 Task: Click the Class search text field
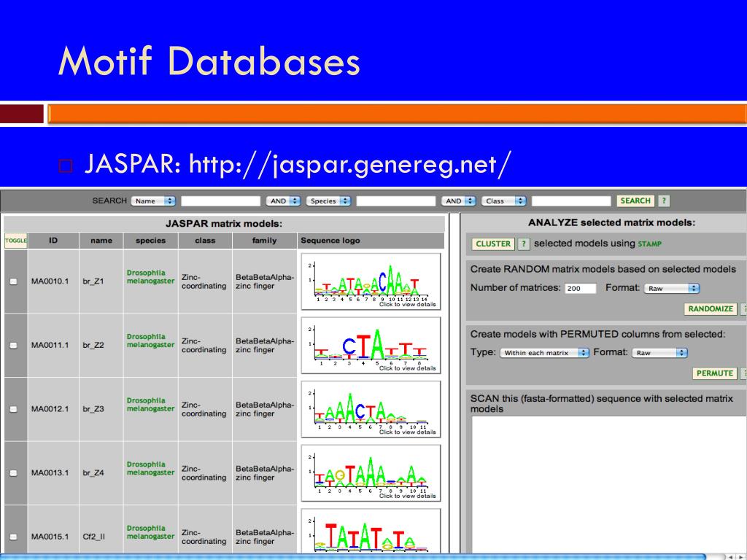[x=571, y=201]
